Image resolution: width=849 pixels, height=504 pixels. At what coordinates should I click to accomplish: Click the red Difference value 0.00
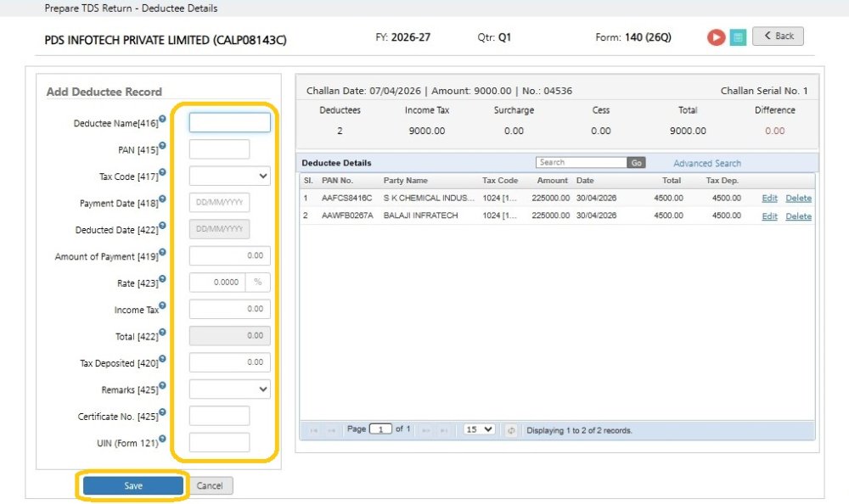pos(775,131)
